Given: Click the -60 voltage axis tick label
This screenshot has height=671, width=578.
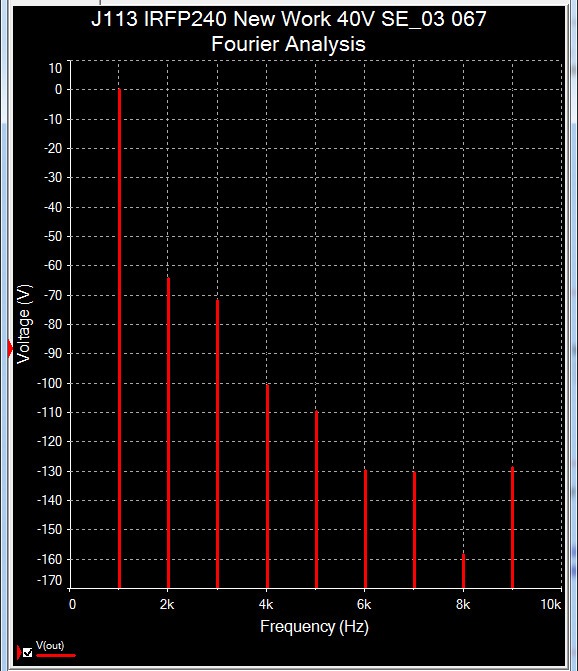Looking at the screenshot, I should [x=53, y=265].
